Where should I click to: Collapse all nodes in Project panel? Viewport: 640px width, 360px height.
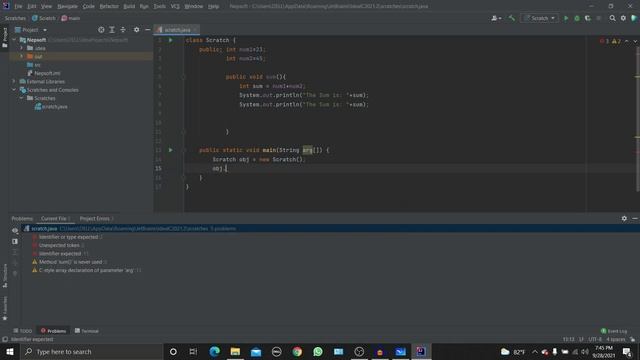tap(123, 30)
